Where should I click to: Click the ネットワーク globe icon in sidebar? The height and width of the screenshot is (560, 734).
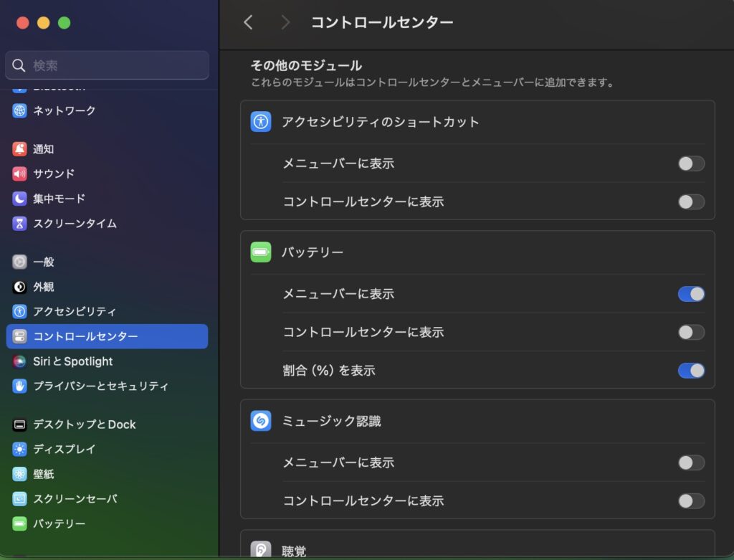pyautogui.click(x=19, y=111)
